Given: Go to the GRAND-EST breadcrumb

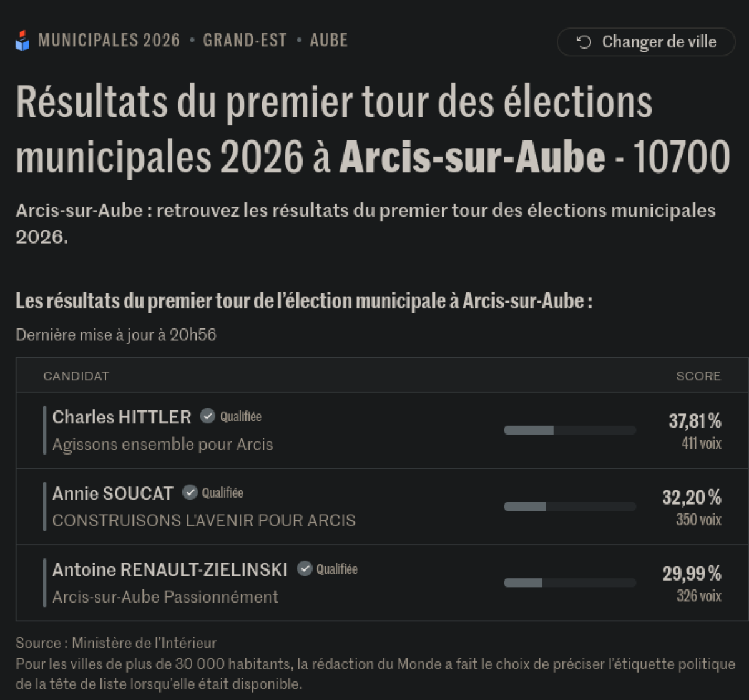Looking at the screenshot, I should [x=245, y=41].
